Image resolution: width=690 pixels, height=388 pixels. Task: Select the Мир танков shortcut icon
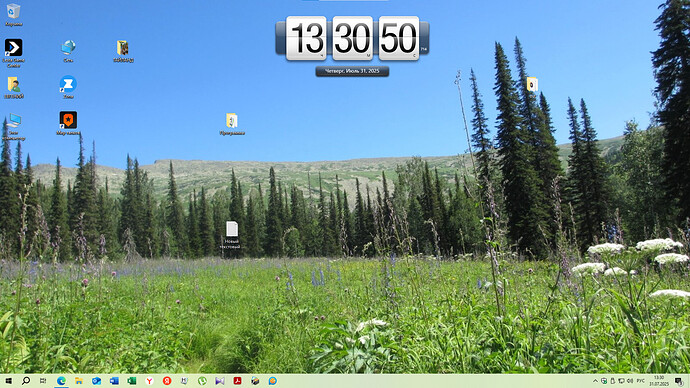pos(68,123)
